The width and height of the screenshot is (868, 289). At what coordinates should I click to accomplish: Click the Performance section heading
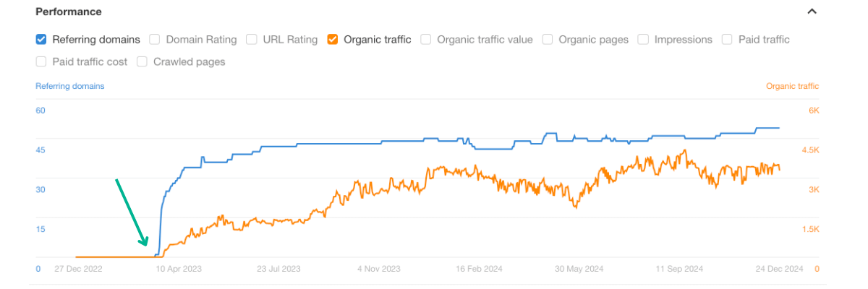tap(69, 12)
